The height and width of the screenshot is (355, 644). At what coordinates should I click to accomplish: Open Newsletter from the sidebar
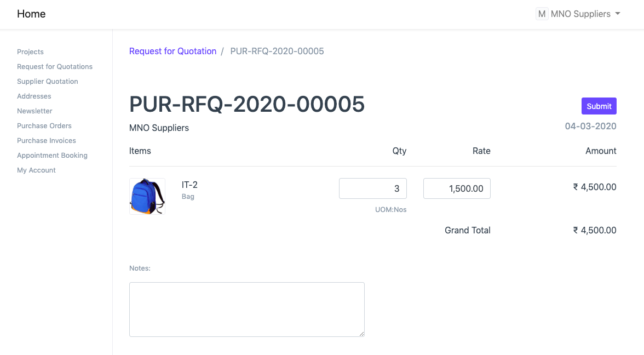[34, 111]
